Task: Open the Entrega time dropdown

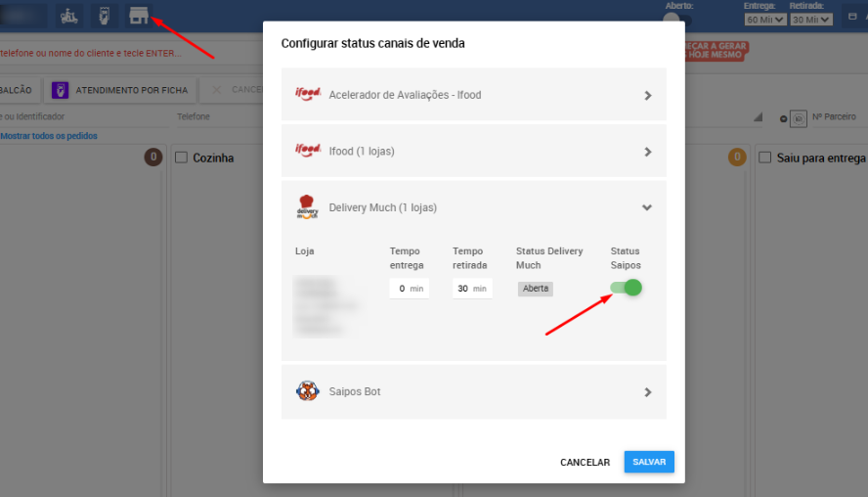Action: tap(764, 20)
